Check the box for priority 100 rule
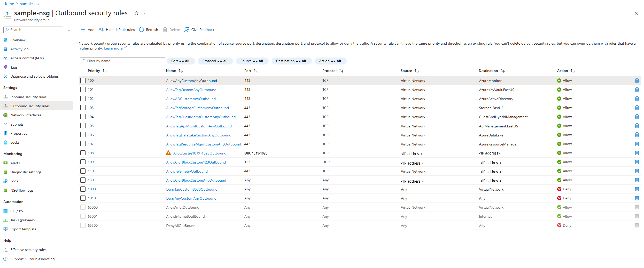Viewport: 644px width, 268px height. point(83,80)
